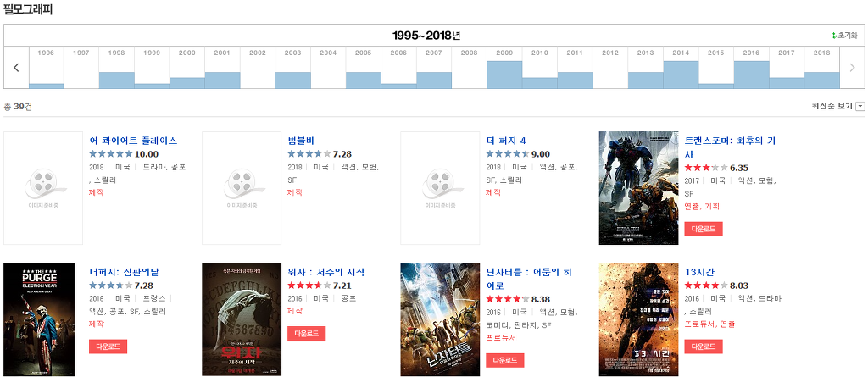Select the 2013 bar in timeline
Viewport: 868px width, 377px height.
[645, 80]
